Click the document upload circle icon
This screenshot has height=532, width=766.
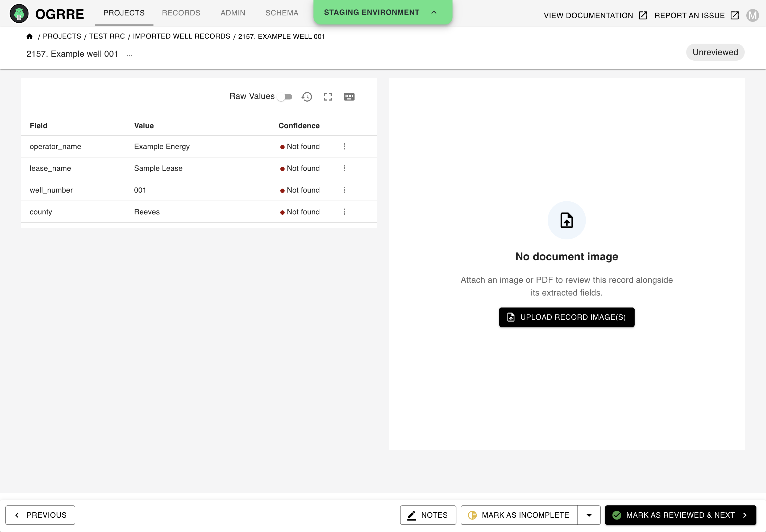pyautogui.click(x=567, y=220)
